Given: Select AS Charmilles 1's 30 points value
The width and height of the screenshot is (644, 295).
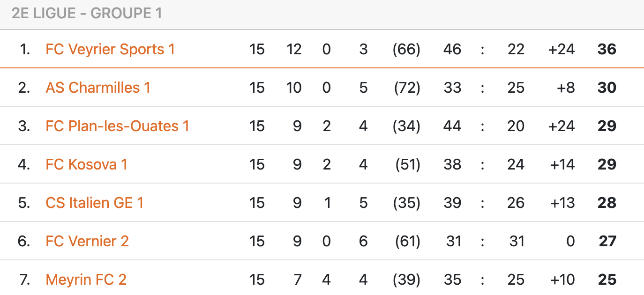Looking at the screenshot, I should tap(607, 88).
